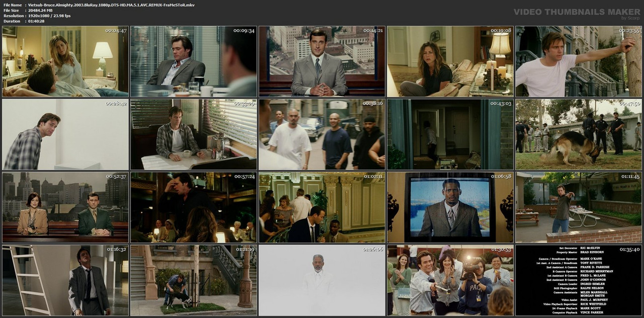
Task: Click the white room thumbnail at 01:26:06
Action: click(x=322, y=280)
